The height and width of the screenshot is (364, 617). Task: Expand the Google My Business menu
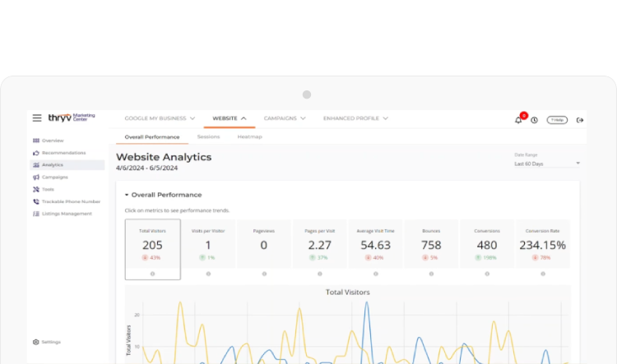pyautogui.click(x=160, y=118)
